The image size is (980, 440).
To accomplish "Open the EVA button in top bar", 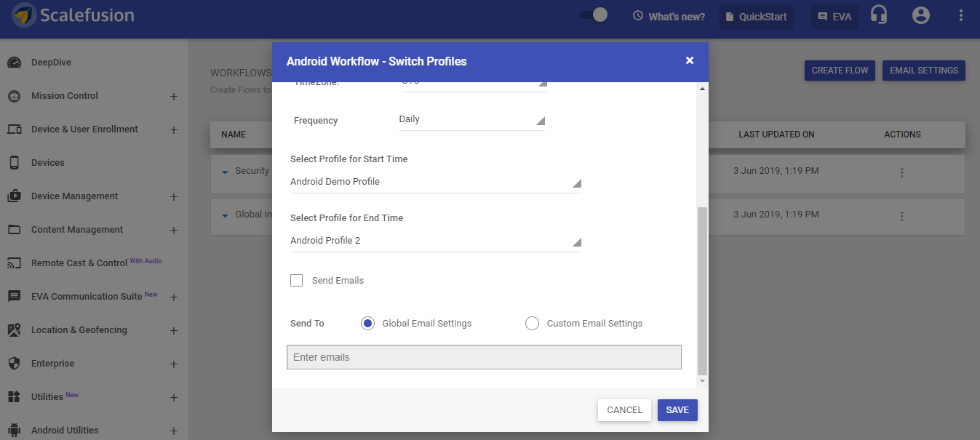I will pyautogui.click(x=834, y=17).
